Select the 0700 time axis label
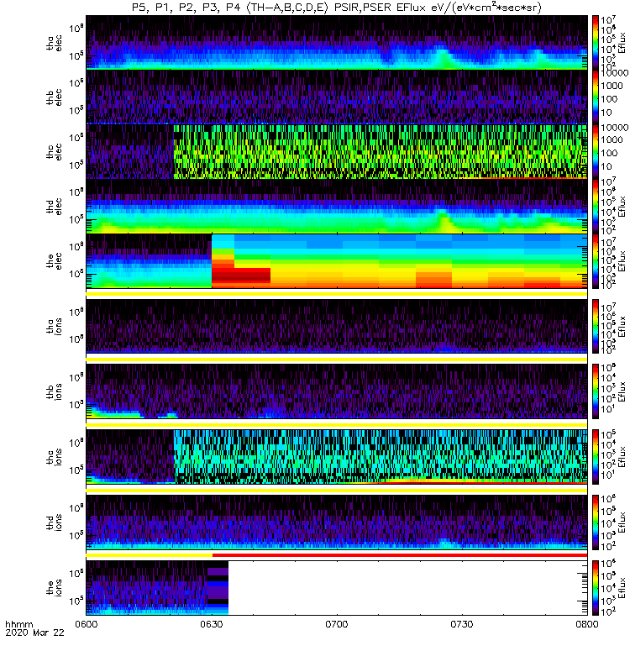 pyautogui.click(x=337, y=624)
